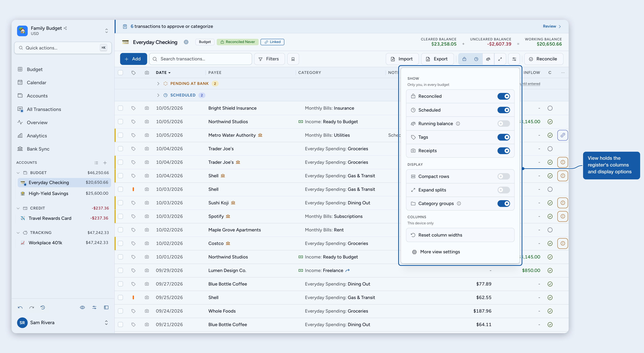Click the add account plus icon
Image resolution: width=644 pixels, height=353 pixels.
(x=105, y=163)
